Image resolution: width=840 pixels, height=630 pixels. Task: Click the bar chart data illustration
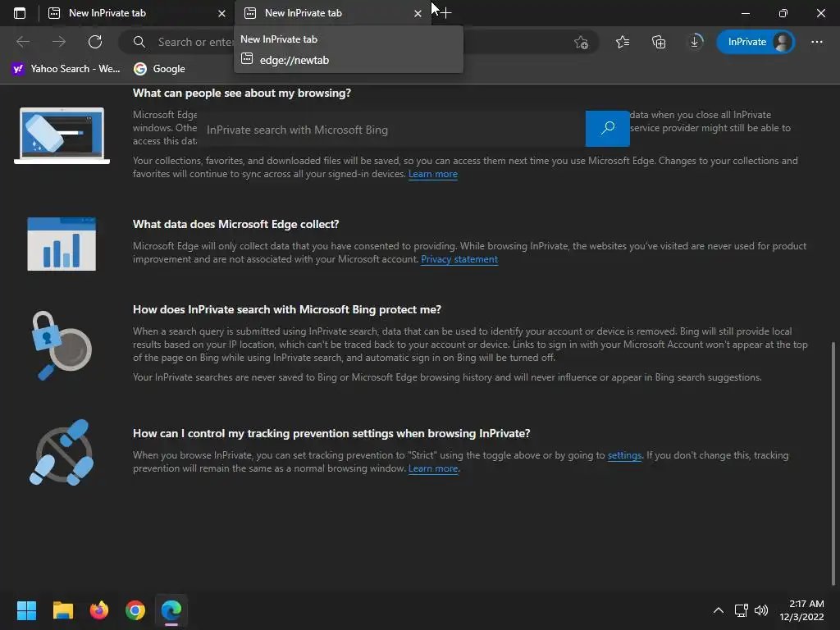click(x=62, y=244)
